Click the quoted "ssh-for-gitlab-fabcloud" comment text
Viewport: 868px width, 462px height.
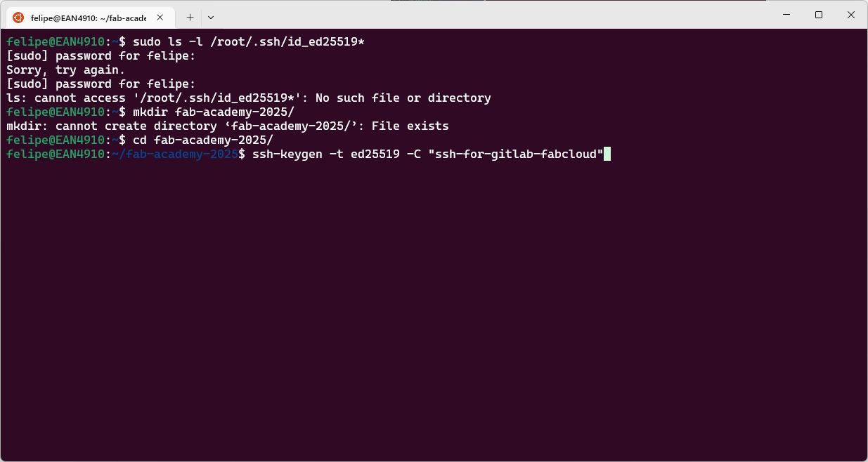click(516, 154)
